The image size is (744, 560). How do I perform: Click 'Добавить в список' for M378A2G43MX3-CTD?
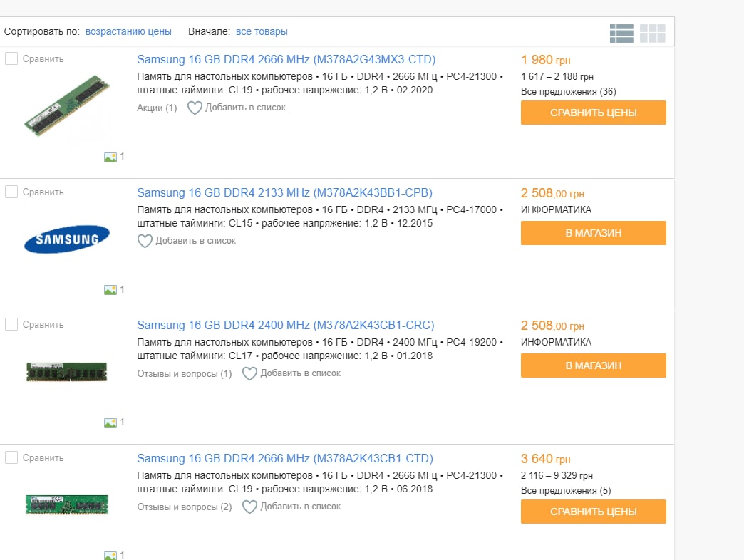pyautogui.click(x=245, y=108)
